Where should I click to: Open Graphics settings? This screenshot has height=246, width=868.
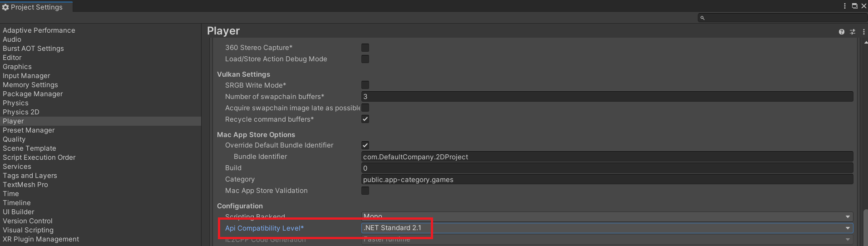(17, 67)
